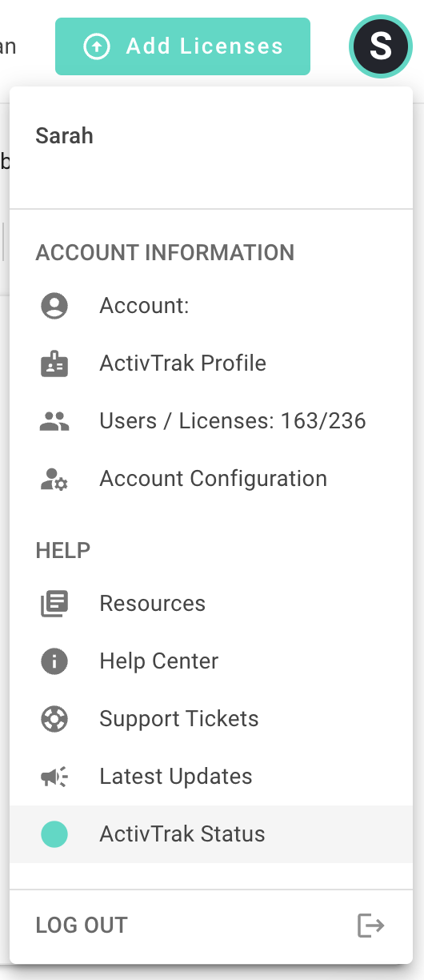The image size is (424, 980).
Task: Open the S user avatar menu
Action: click(x=381, y=46)
